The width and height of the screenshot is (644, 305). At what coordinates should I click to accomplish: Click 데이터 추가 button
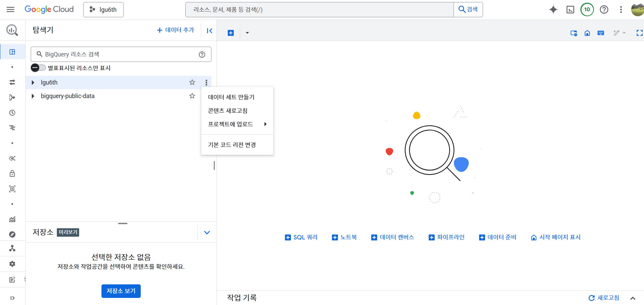point(176,30)
